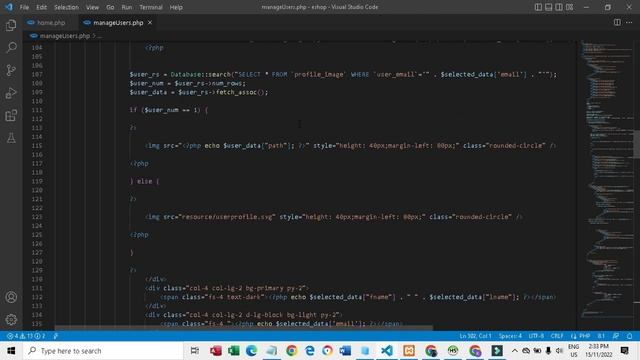640x360 pixels.
Task: Click the vertical editor scrollbar thumb
Action: point(637,144)
